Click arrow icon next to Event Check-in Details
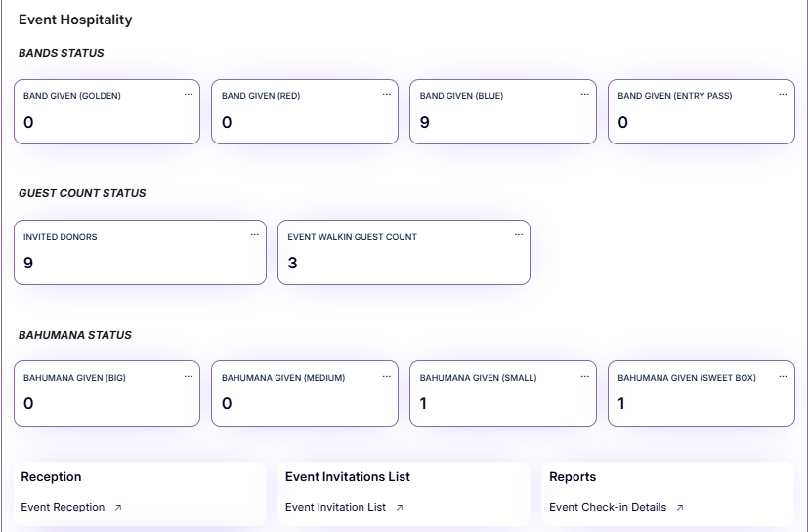Image resolution: width=808 pixels, height=532 pixels. click(679, 508)
